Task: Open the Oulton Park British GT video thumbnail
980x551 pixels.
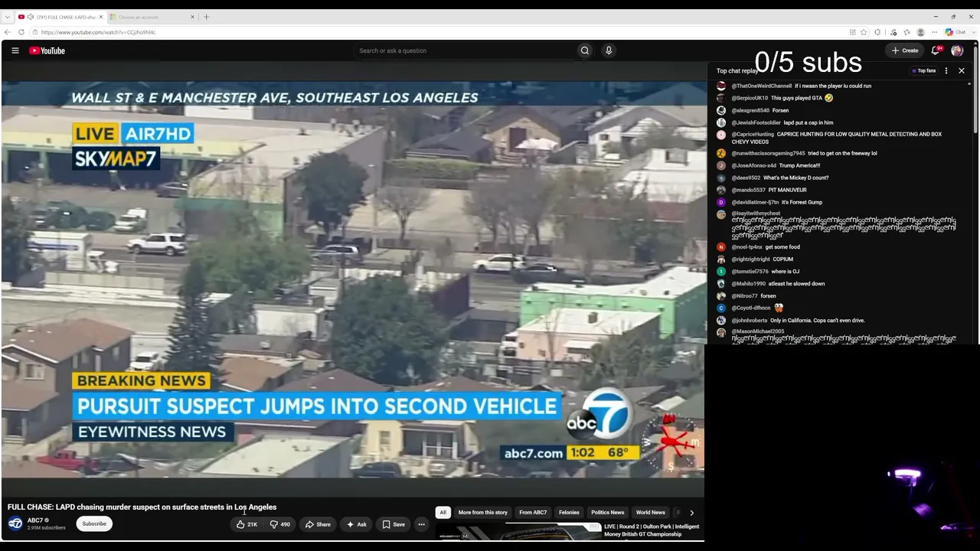Action: click(518, 533)
